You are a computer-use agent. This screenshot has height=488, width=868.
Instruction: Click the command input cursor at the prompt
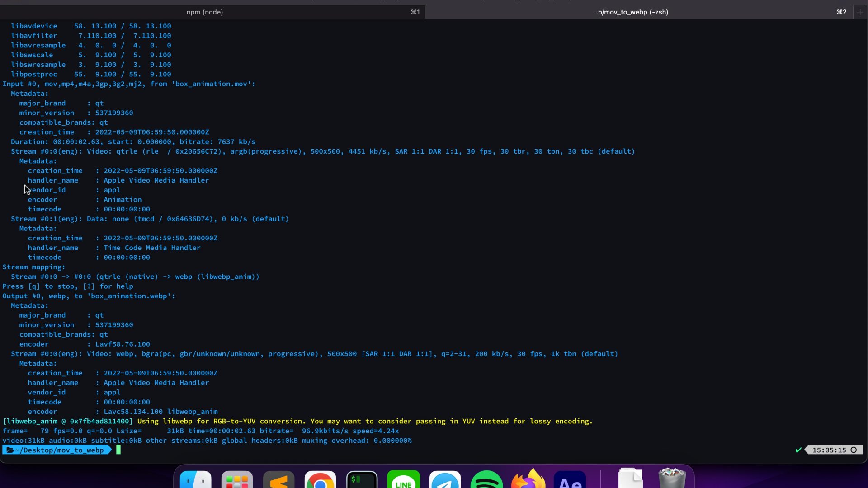118,450
